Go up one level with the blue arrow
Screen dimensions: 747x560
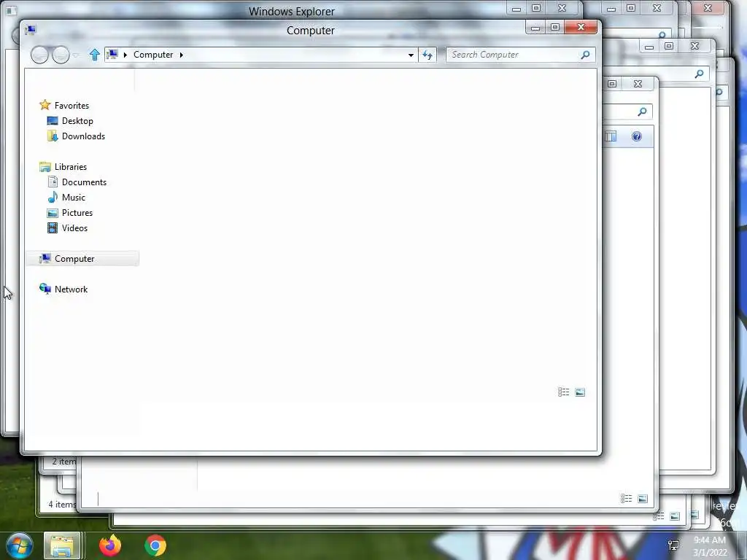(94, 55)
